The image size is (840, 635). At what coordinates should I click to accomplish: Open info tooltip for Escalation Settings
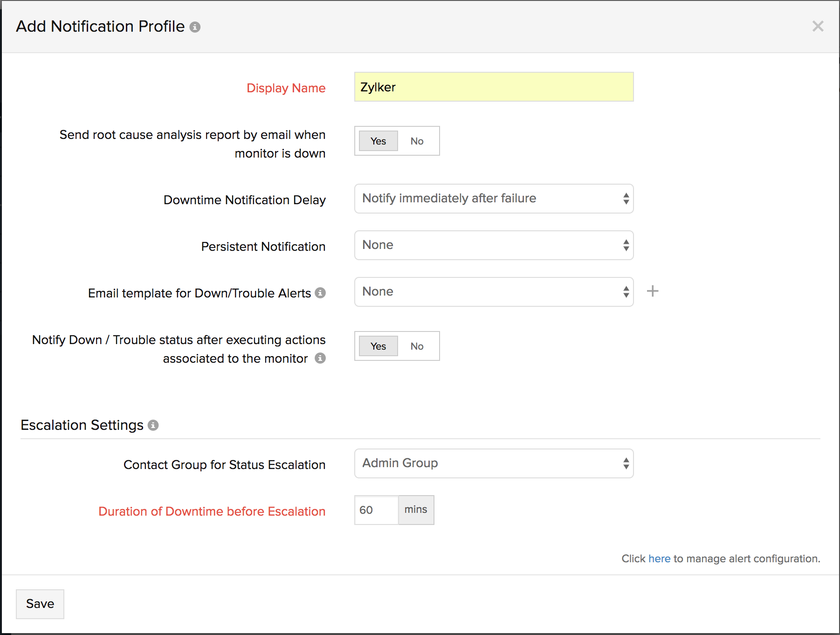coord(153,425)
